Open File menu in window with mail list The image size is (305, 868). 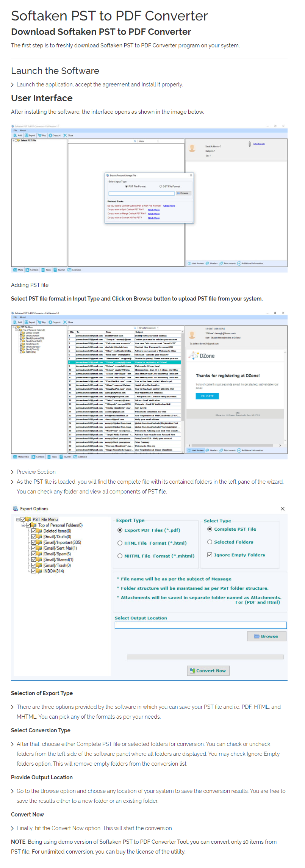tap(15, 317)
